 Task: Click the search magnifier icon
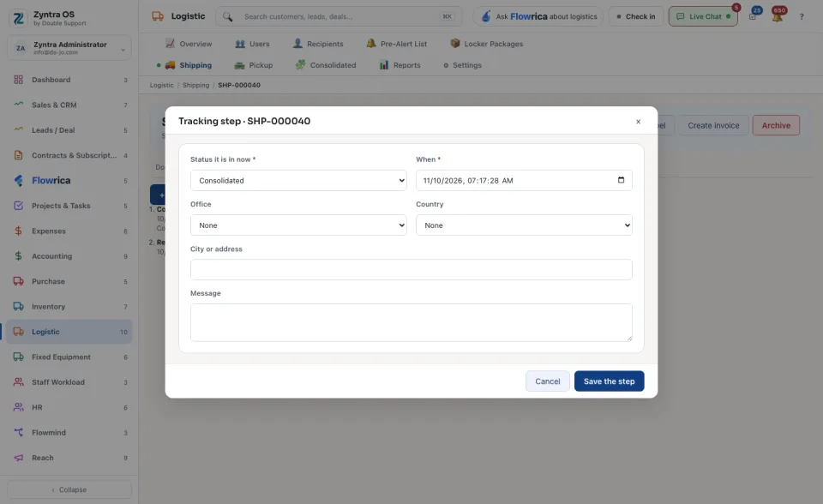(x=227, y=17)
